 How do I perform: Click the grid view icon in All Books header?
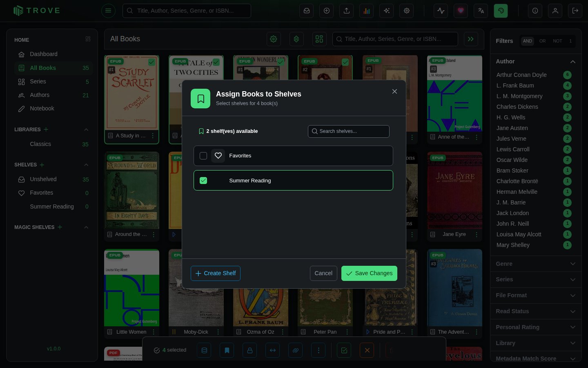tap(319, 39)
